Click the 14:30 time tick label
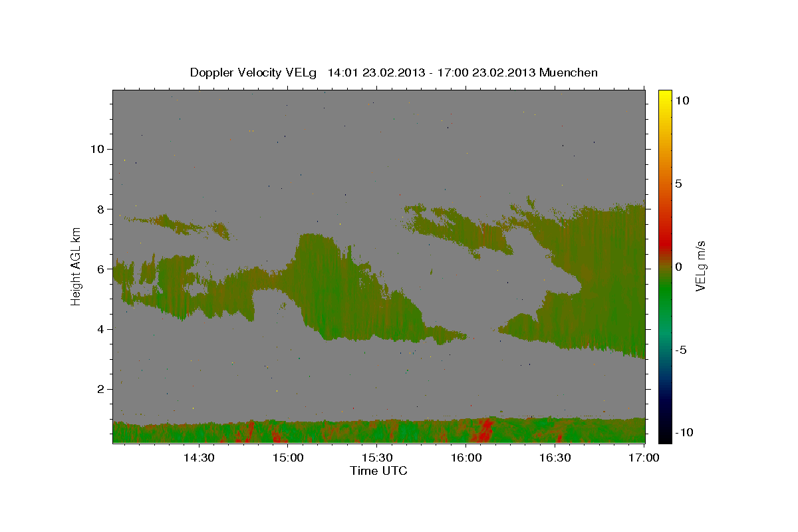Image resolution: width=798 pixels, height=532 pixels. click(199, 458)
